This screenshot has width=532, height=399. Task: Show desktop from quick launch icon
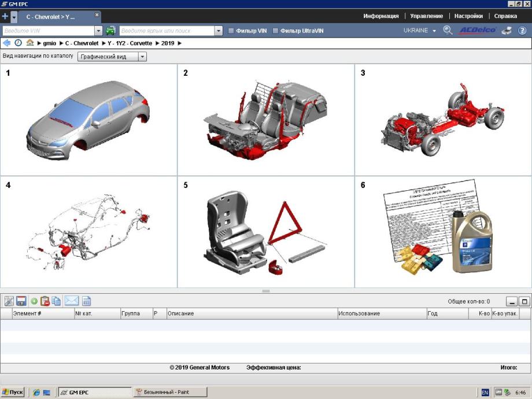pyautogui.click(x=46, y=393)
